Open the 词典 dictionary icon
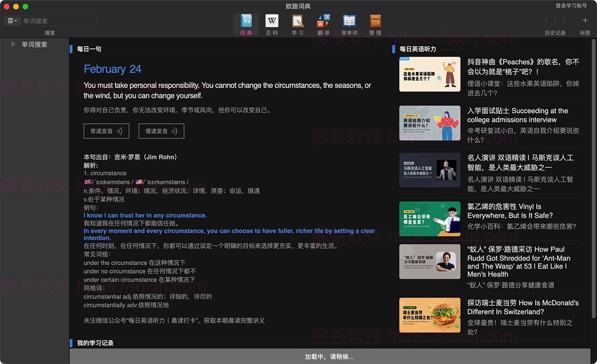This screenshot has height=364, width=597. [246, 21]
